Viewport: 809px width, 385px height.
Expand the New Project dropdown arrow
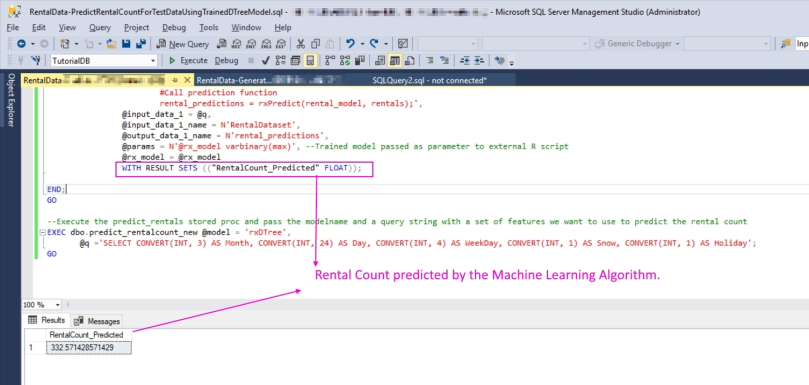76,44
